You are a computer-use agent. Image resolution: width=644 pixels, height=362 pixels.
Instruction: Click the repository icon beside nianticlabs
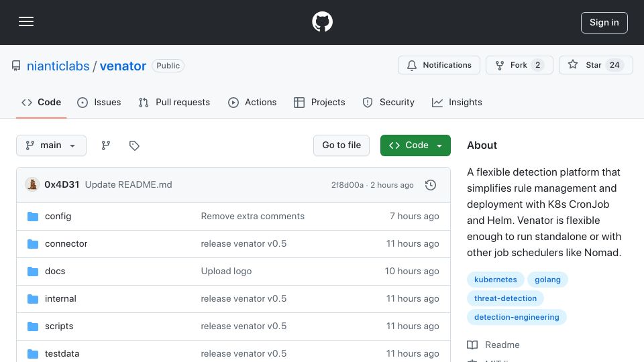(x=16, y=66)
